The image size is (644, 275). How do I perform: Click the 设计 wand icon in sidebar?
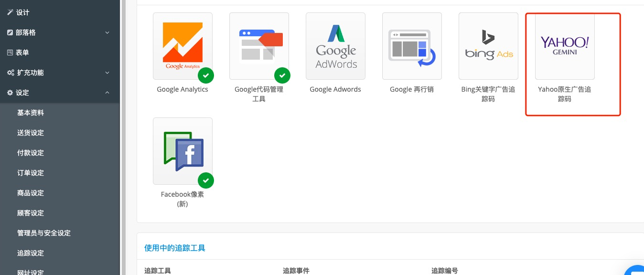(x=10, y=12)
